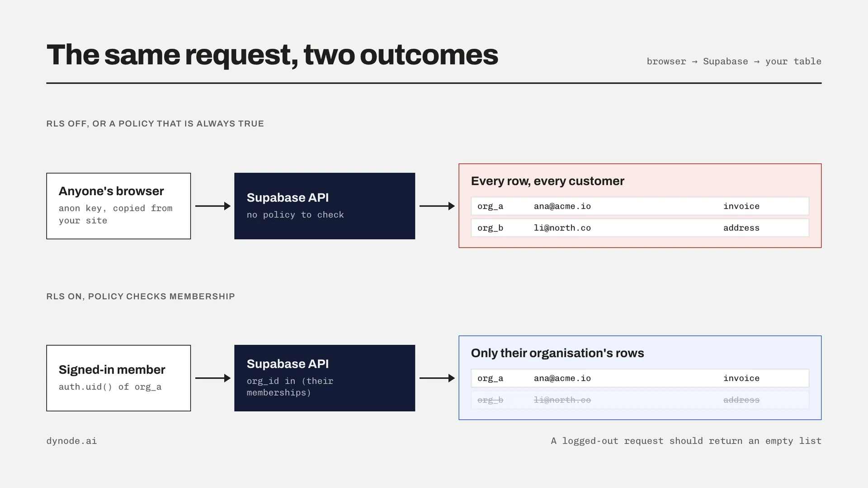Click the "Signed-in member" box heading
The height and width of the screenshot is (488, 868).
coord(112,370)
